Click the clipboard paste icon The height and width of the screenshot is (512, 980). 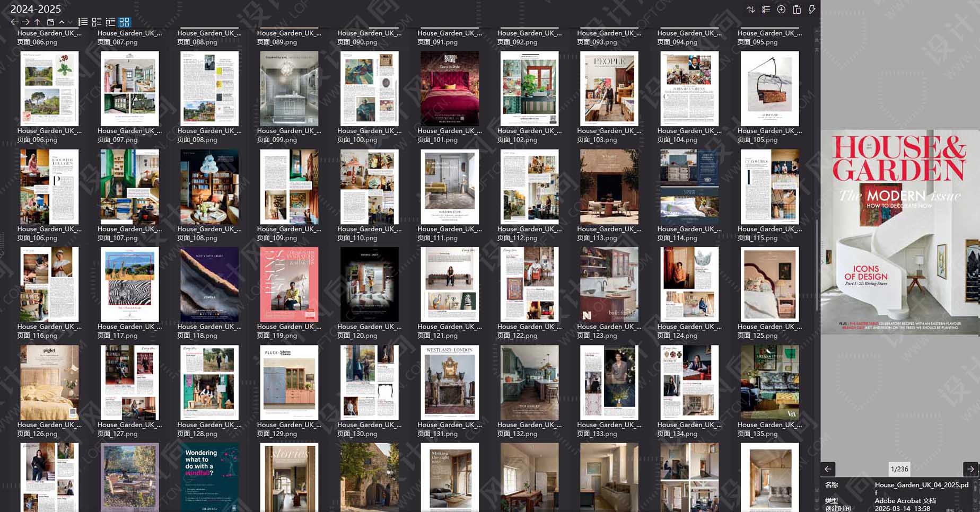(x=797, y=9)
